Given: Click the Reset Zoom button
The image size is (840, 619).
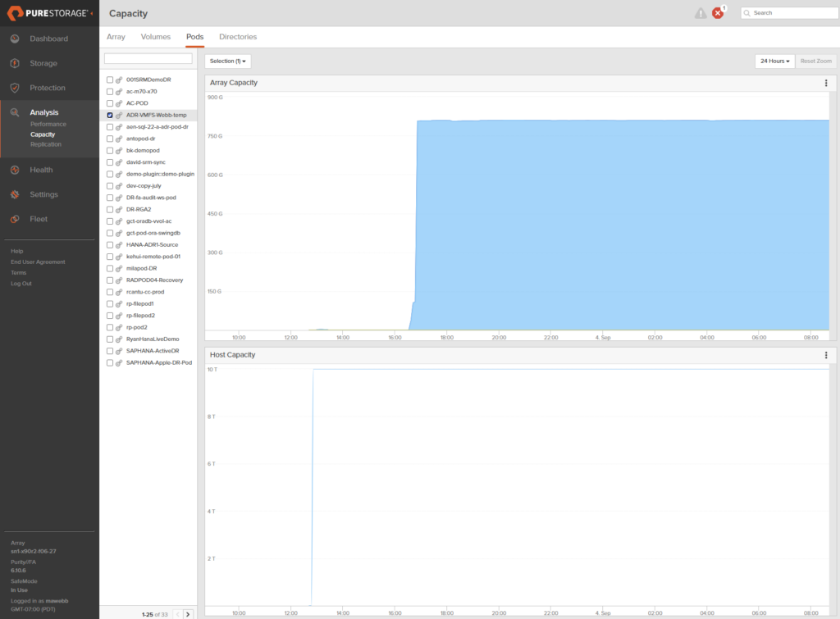Looking at the screenshot, I should click(816, 61).
